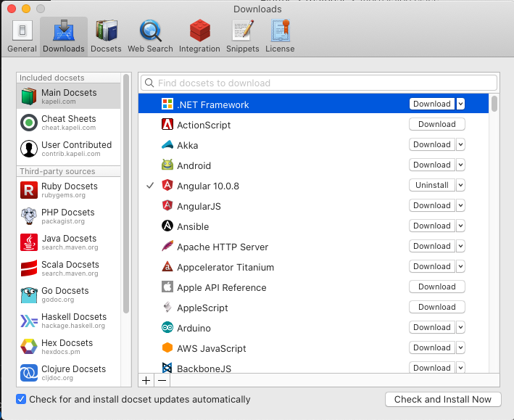Image resolution: width=514 pixels, height=420 pixels.
Task: Click the Go Docsets gopher icon
Action: [x=29, y=295]
